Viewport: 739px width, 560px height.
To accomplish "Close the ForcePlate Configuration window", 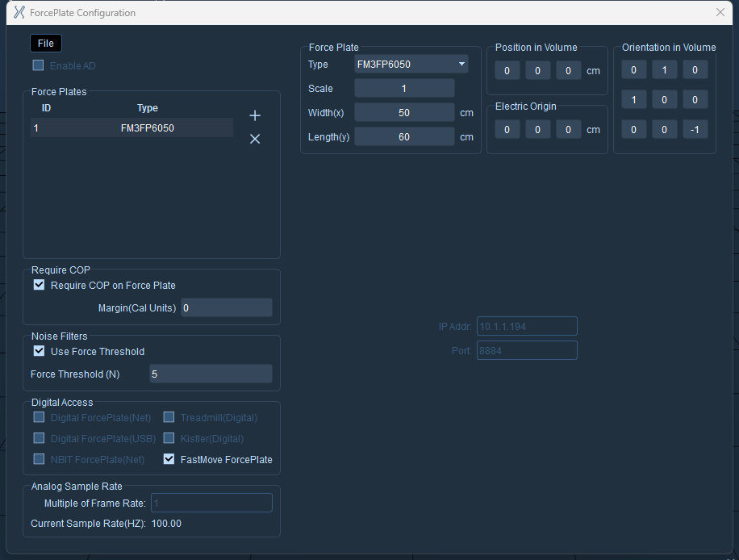I will click(x=720, y=12).
